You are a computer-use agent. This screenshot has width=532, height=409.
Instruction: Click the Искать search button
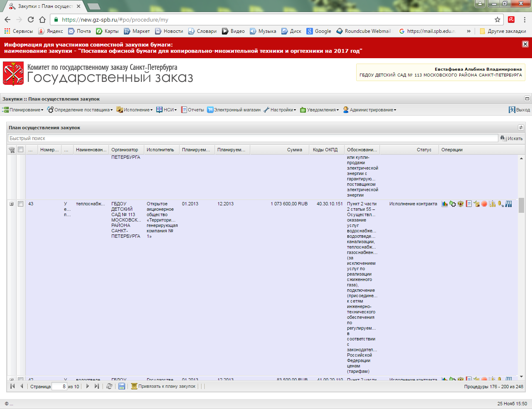512,138
